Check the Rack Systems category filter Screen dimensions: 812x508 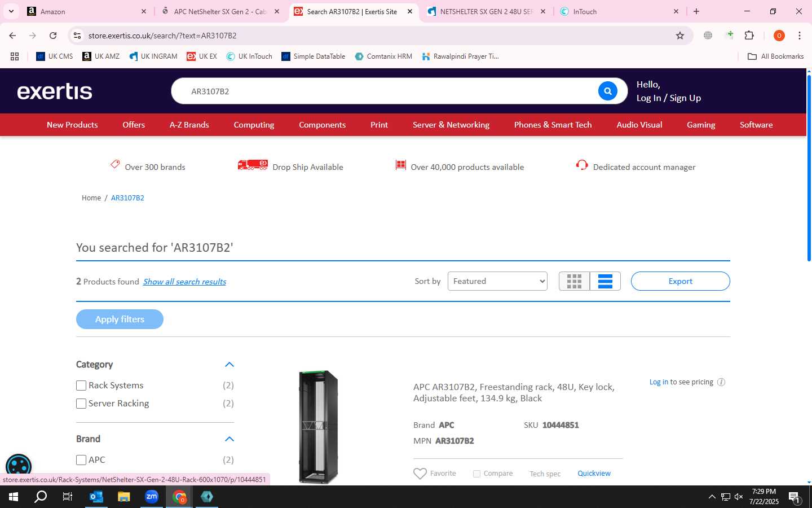(81, 386)
